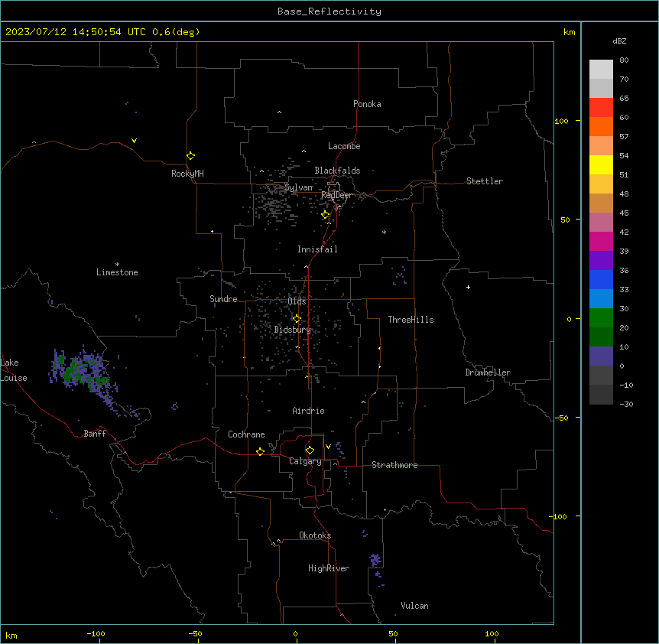Select the blue swatch between 36 and 33
This screenshot has height=644, width=659.
(x=601, y=279)
